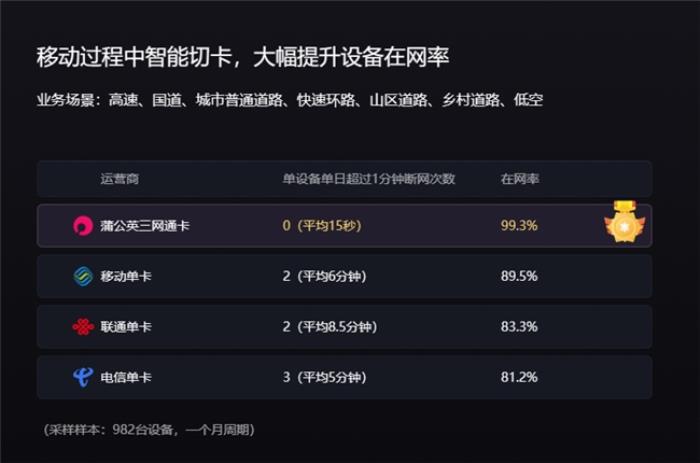Viewport: 700px width, 463px height.
Task: Select the 联通单卡 row label
Action: tap(126, 327)
